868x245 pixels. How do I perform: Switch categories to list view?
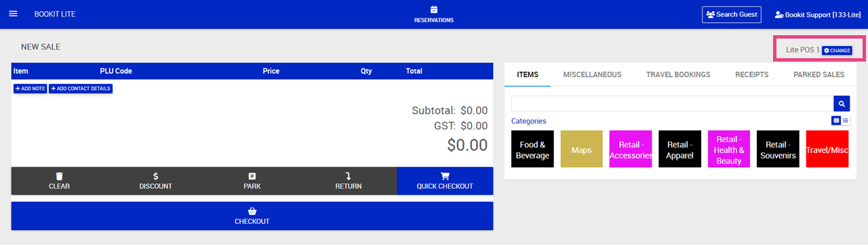(846, 120)
